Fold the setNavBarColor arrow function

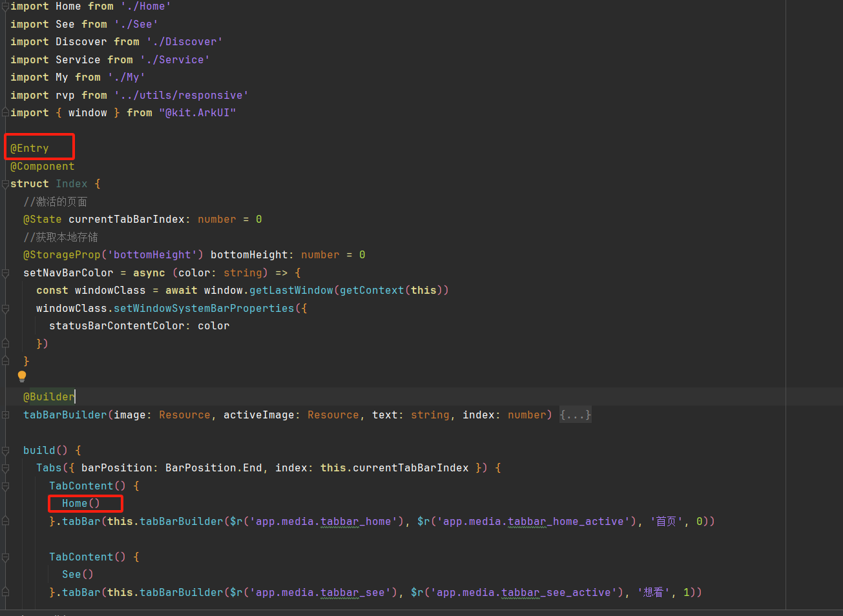[5, 273]
